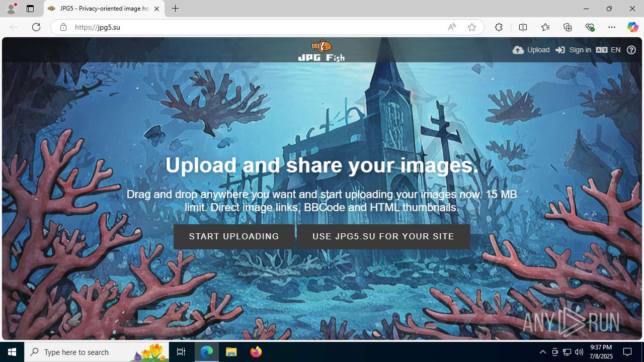Open the Collections icon
Image resolution: width=644 pixels, height=362 pixels.
coord(568,27)
